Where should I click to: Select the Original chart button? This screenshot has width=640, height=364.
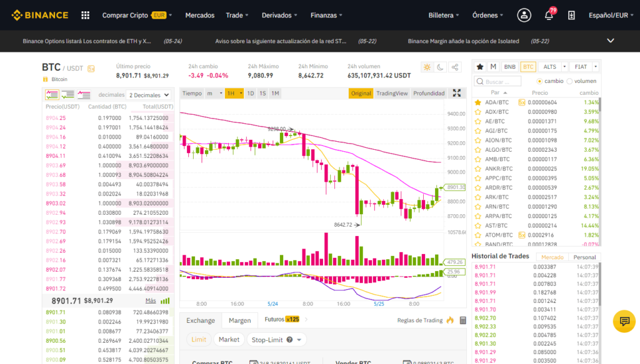tap(361, 94)
